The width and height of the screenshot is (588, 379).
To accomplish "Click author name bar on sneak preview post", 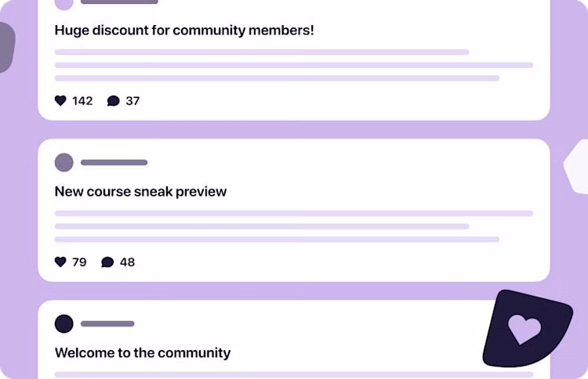I will point(114,163).
